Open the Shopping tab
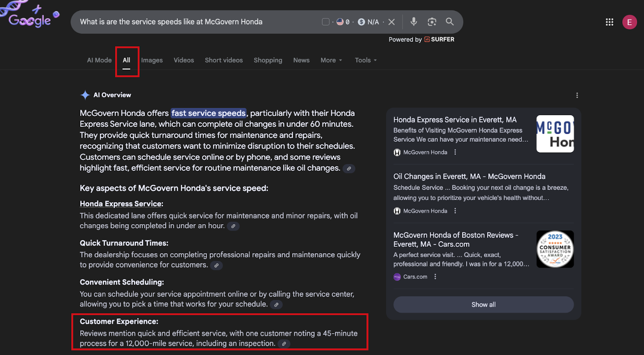644x355 pixels. [x=268, y=60]
